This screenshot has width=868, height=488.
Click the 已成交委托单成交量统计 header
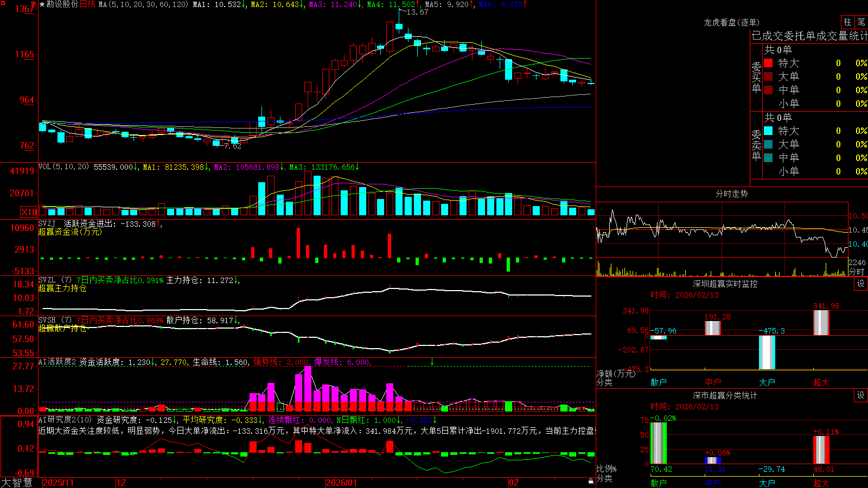tap(809, 36)
